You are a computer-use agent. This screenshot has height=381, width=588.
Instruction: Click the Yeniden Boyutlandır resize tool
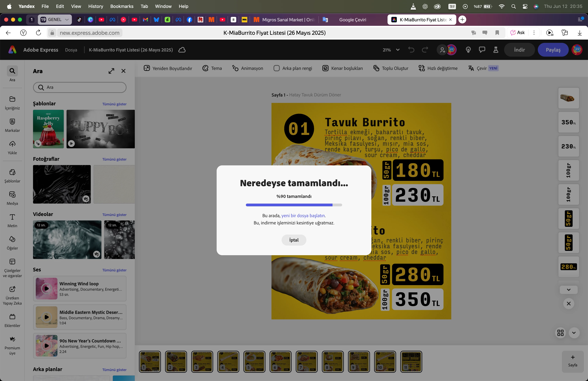point(168,68)
